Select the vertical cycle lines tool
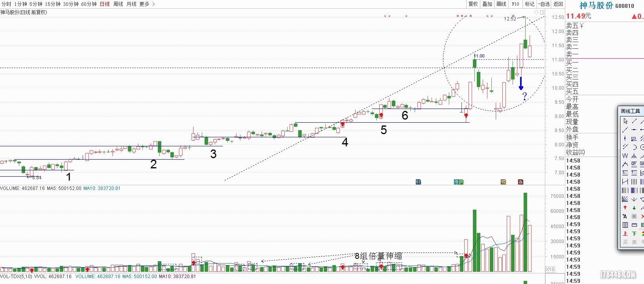The image size is (644, 284). (x=634, y=181)
